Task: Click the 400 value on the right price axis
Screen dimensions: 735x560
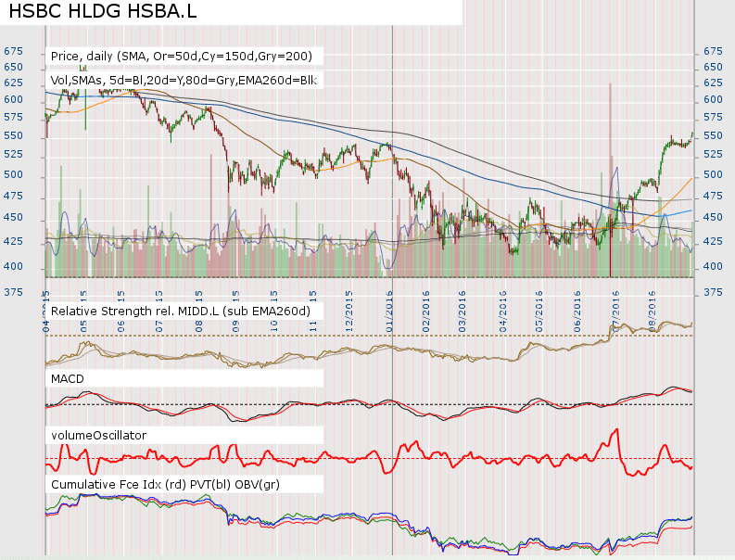Action: pyautogui.click(x=713, y=266)
